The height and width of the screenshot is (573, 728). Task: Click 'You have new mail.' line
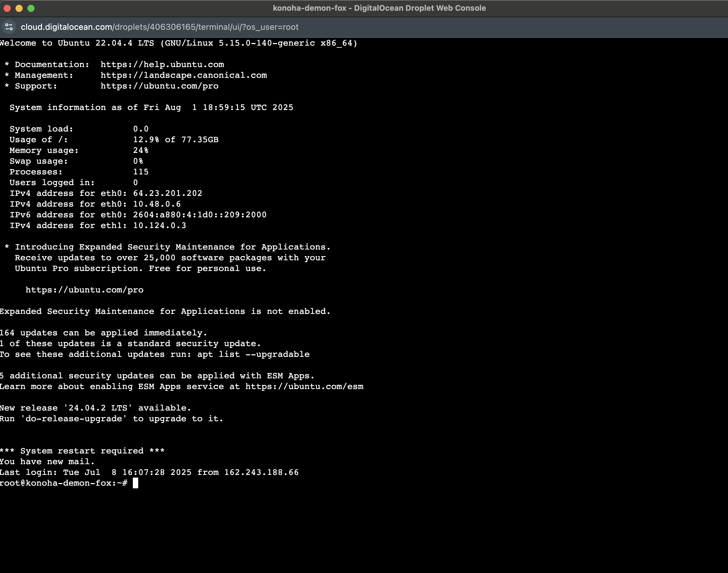[x=47, y=462]
